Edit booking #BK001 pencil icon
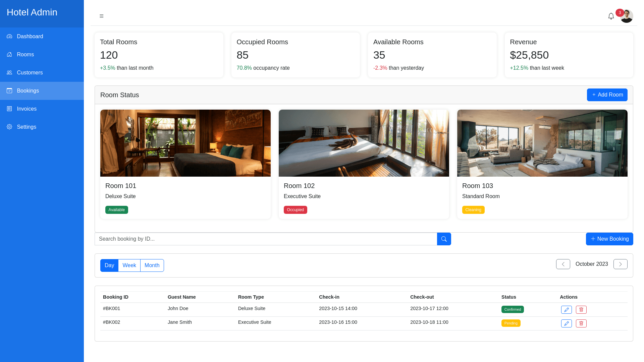 566,310
